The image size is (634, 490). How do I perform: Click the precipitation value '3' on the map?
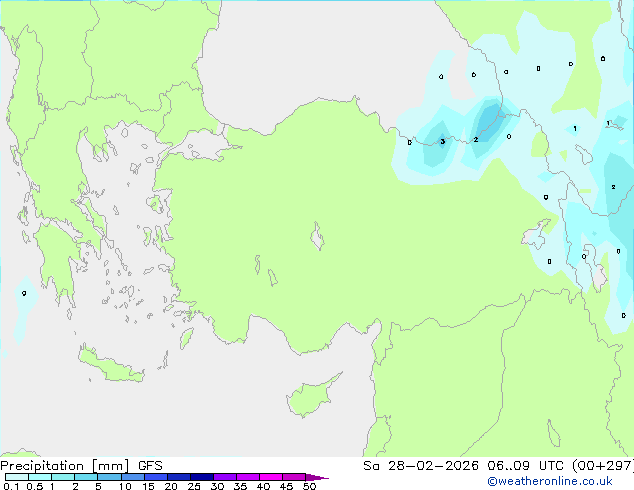click(x=443, y=142)
